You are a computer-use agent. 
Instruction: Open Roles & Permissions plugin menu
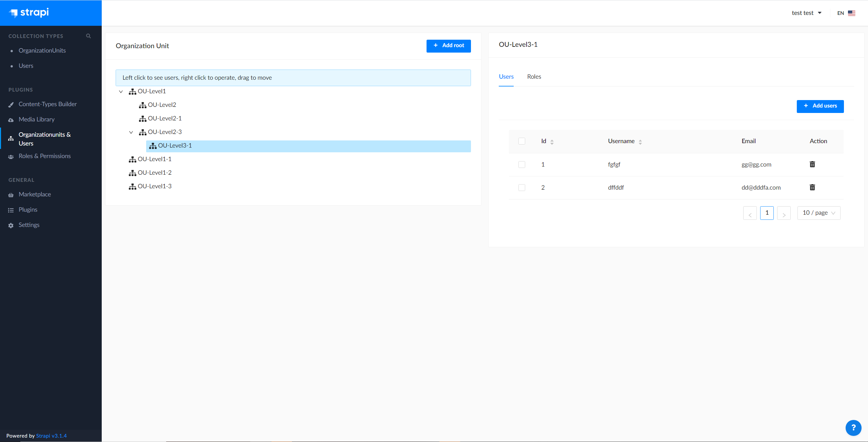click(44, 156)
